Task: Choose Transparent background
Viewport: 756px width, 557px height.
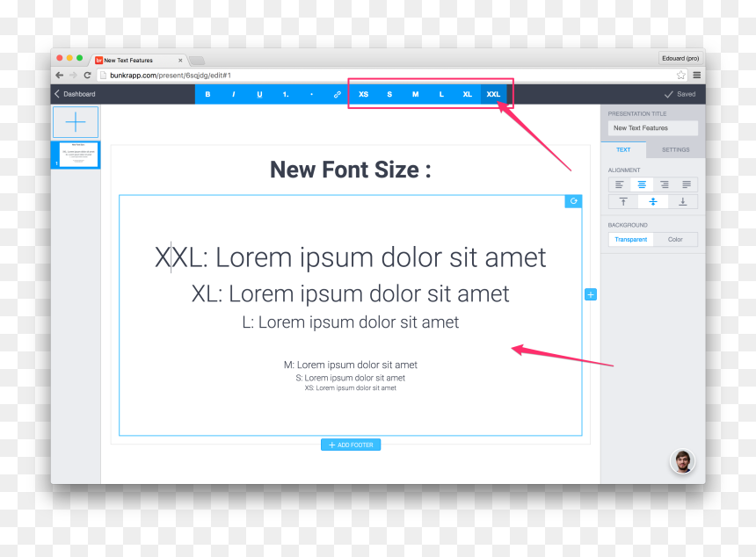Action: click(x=630, y=240)
